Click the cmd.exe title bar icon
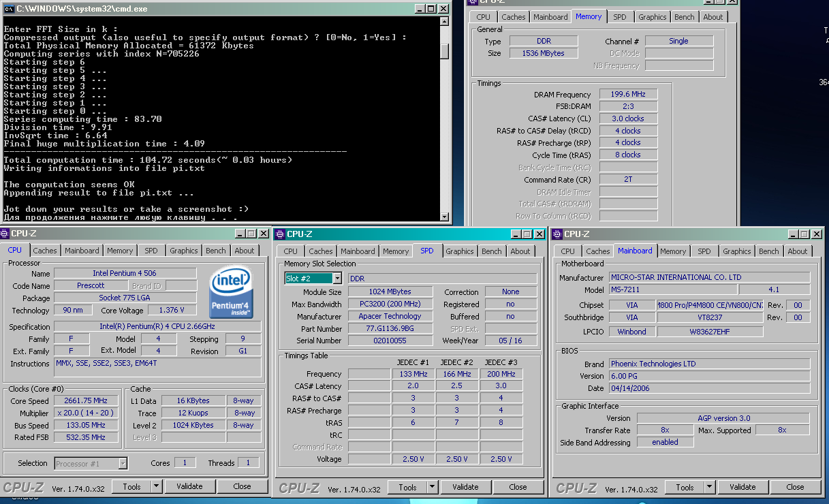 tap(8, 8)
